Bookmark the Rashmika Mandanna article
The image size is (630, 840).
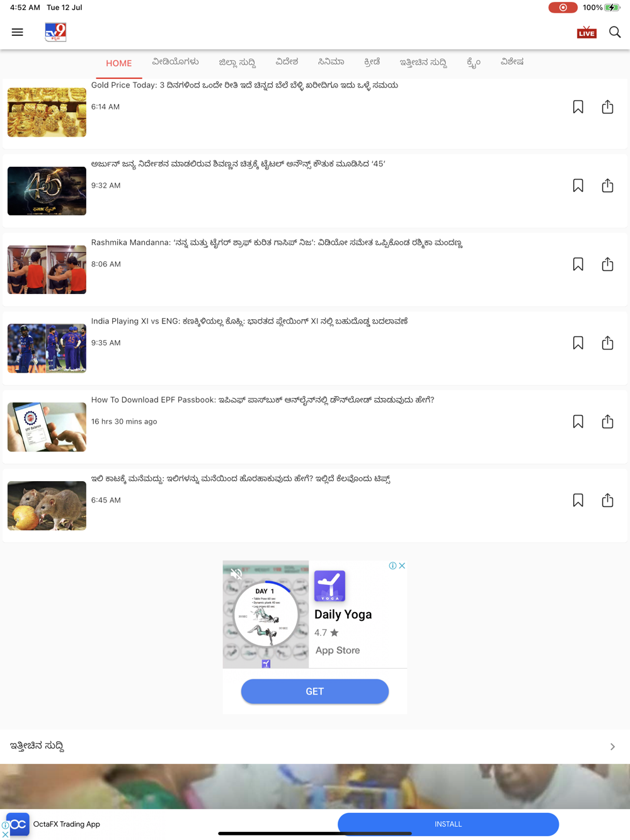(x=578, y=264)
